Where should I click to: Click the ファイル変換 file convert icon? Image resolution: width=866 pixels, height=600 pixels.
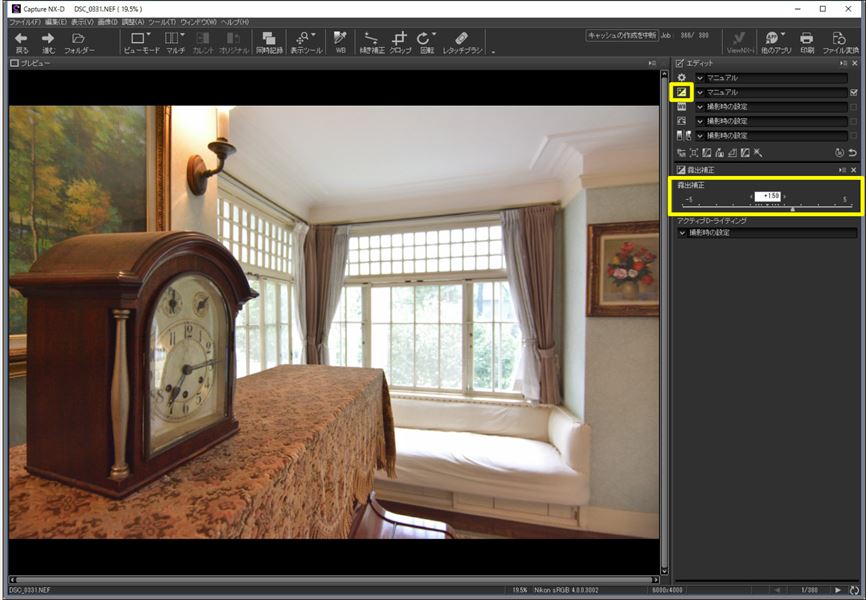tap(840, 43)
